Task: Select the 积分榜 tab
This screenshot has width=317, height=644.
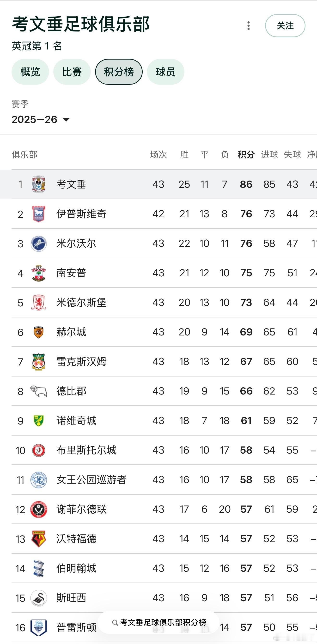Action: [119, 72]
